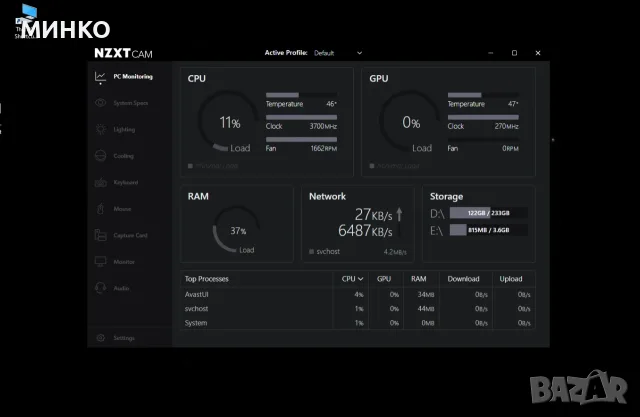The image size is (640, 417).
Task: Click the Top Processes header
Action: (207, 279)
